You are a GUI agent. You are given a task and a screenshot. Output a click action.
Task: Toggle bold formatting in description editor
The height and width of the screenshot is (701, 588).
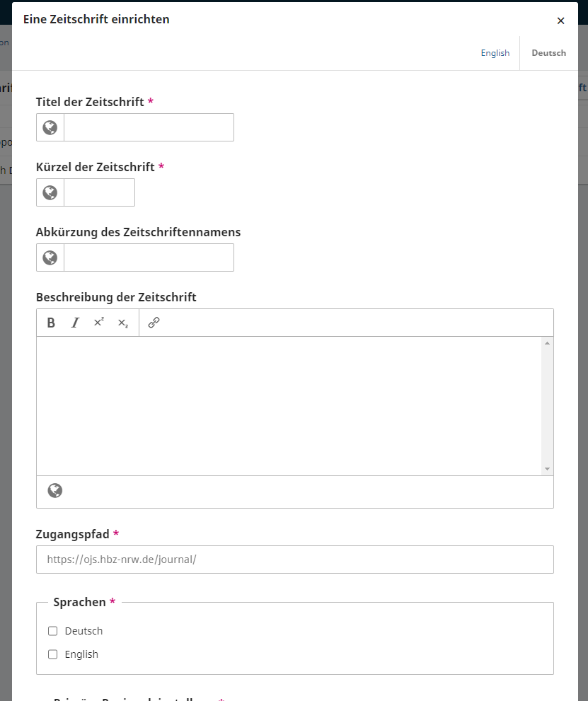coord(51,323)
